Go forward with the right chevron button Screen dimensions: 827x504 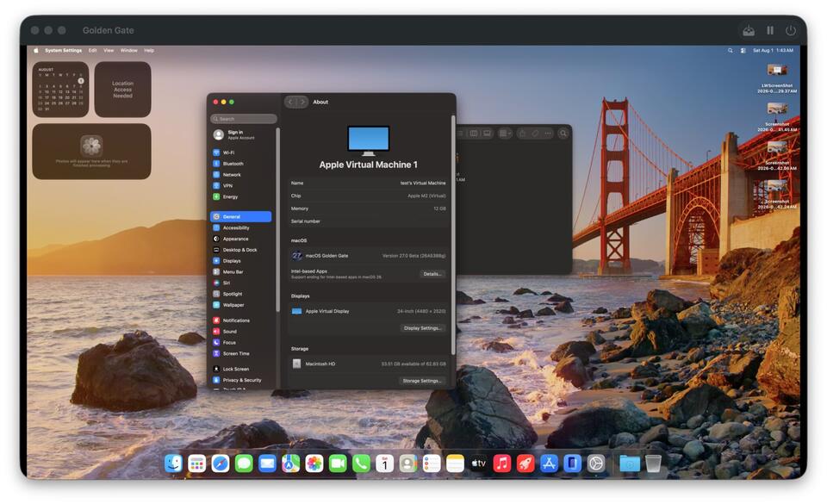(302, 103)
